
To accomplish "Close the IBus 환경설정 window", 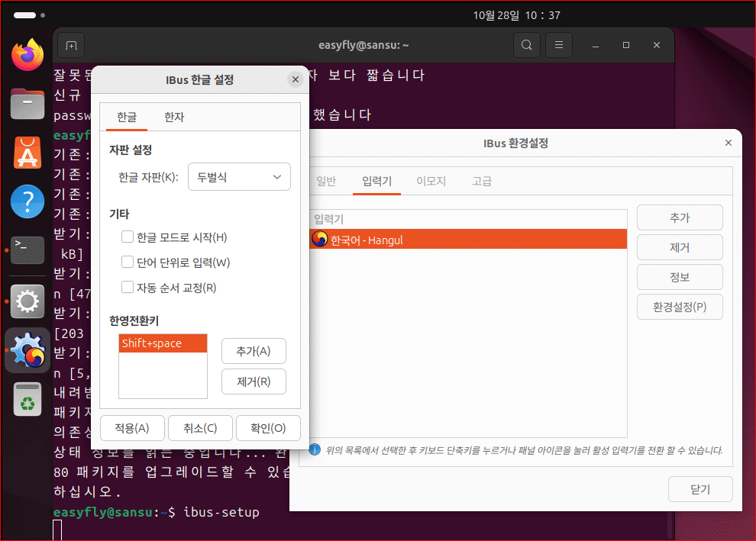I will (x=728, y=143).
